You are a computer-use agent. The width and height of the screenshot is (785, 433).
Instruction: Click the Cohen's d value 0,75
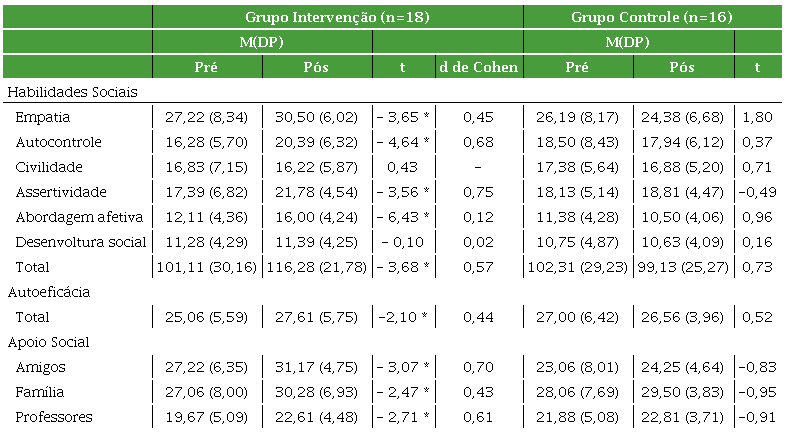[478, 192]
